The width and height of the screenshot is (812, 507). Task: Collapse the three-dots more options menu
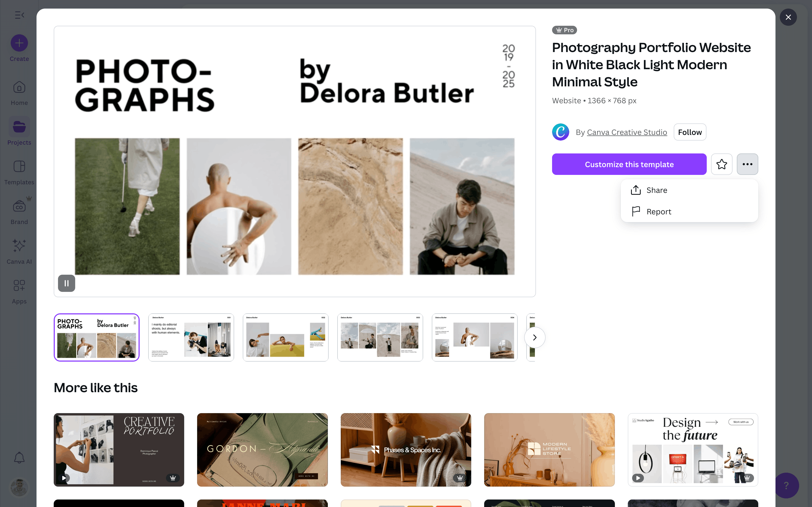pyautogui.click(x=747, y=164)
